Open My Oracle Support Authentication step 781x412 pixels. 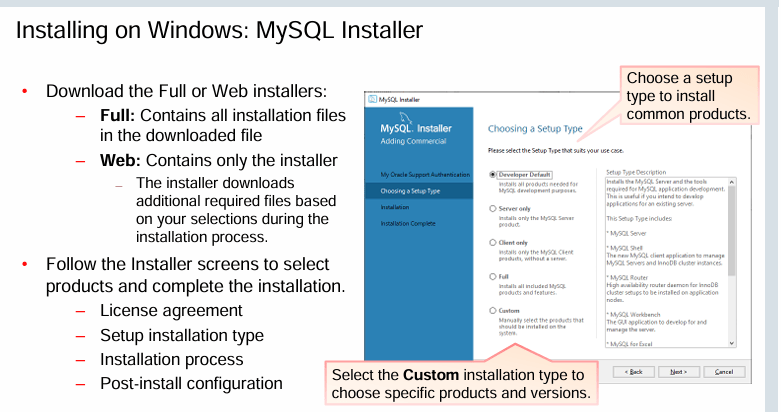(x=424, y=175)
